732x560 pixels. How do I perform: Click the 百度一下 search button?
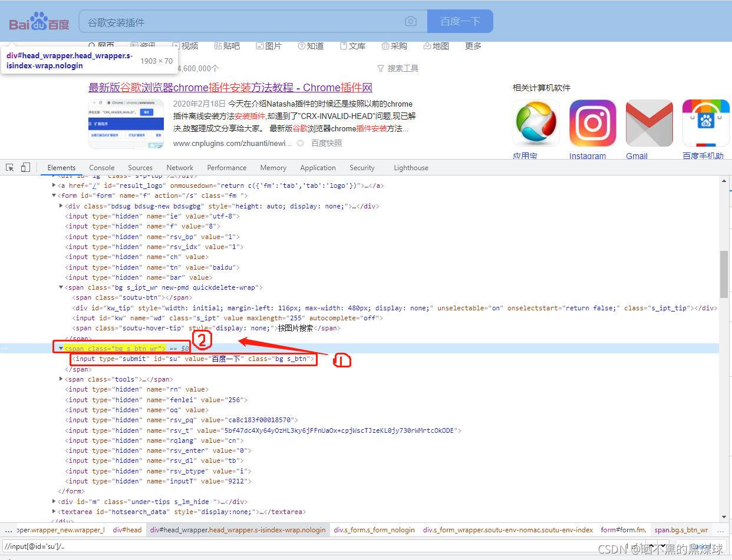(x=460, y=22)
